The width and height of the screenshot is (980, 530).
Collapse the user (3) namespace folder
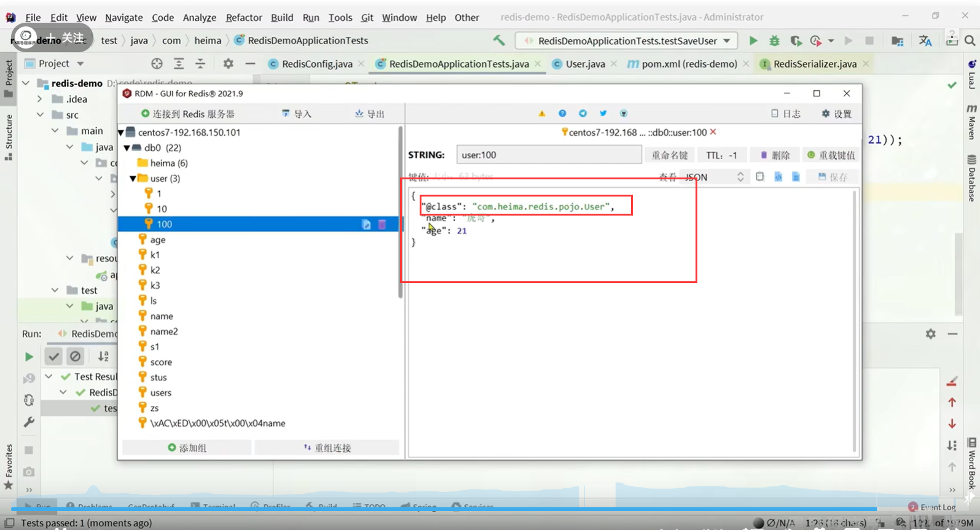coord(133,178)
